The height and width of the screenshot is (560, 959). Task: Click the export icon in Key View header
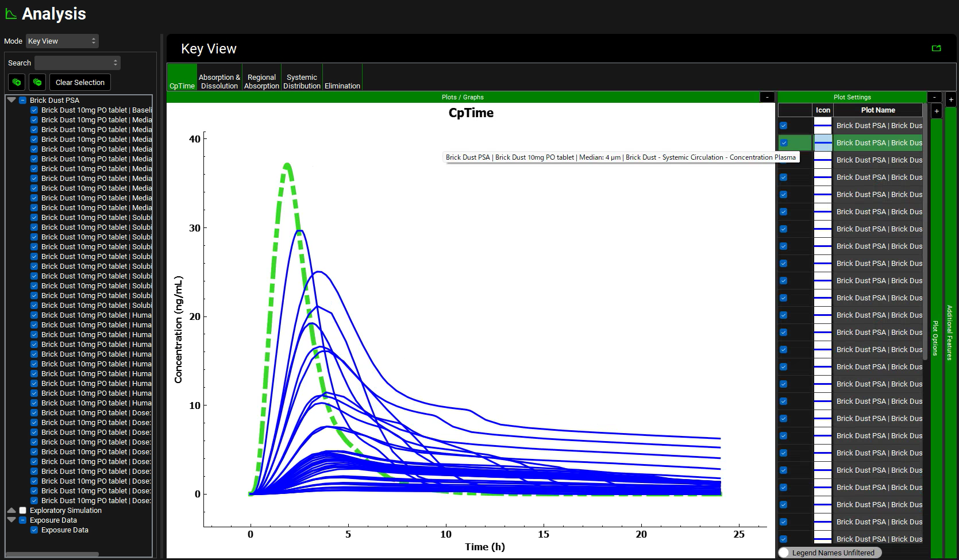coord(936,48)
